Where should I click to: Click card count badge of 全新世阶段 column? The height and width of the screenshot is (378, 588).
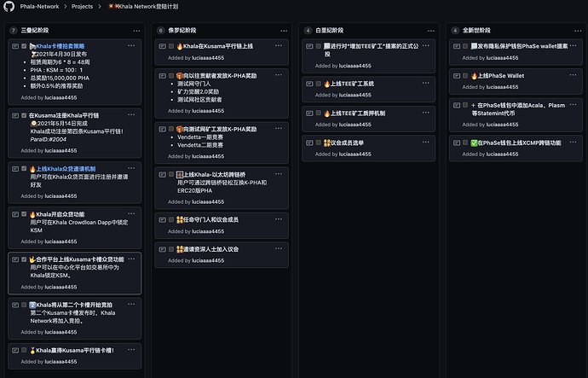click(455, 31)
